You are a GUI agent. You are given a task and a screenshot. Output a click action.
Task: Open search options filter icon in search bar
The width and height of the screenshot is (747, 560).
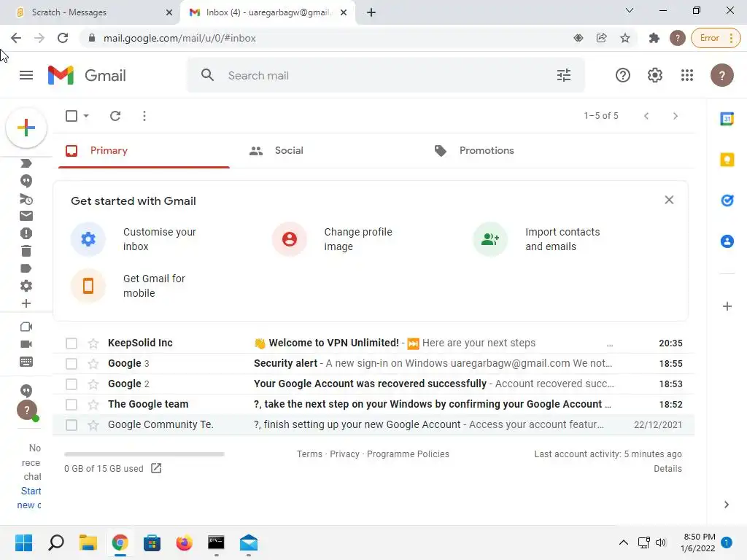(564, 75)
